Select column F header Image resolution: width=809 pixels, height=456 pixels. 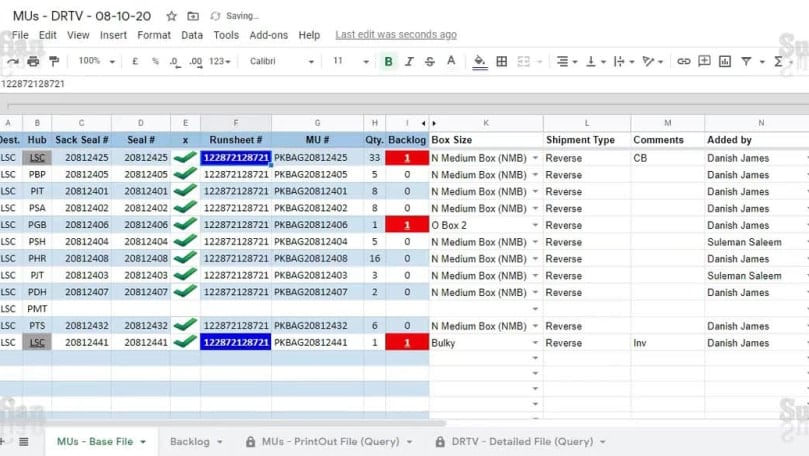[236, 123]
